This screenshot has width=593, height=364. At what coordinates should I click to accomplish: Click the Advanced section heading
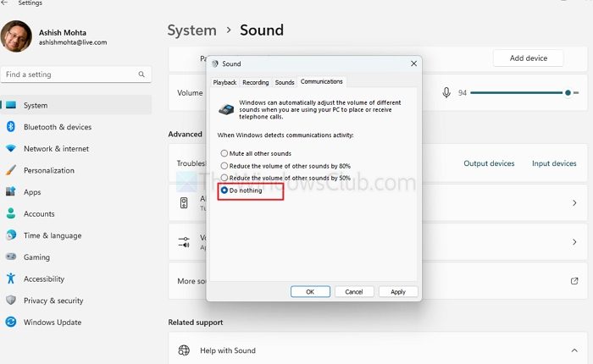tap(185, 135)
